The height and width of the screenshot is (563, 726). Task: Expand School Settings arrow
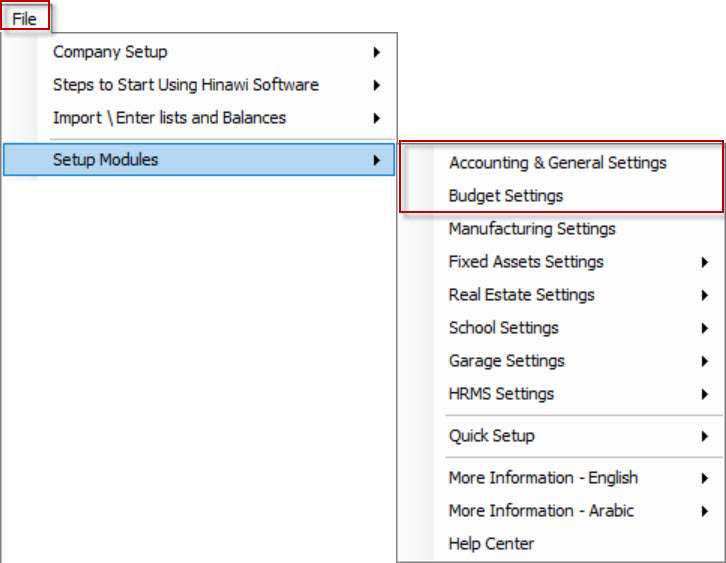pyautogui.click(x=705, y=328)
